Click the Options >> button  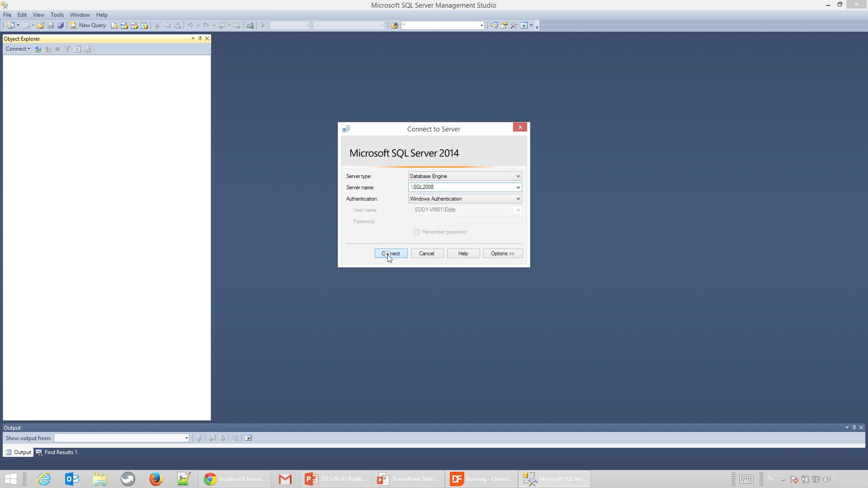tap(503, 253)
